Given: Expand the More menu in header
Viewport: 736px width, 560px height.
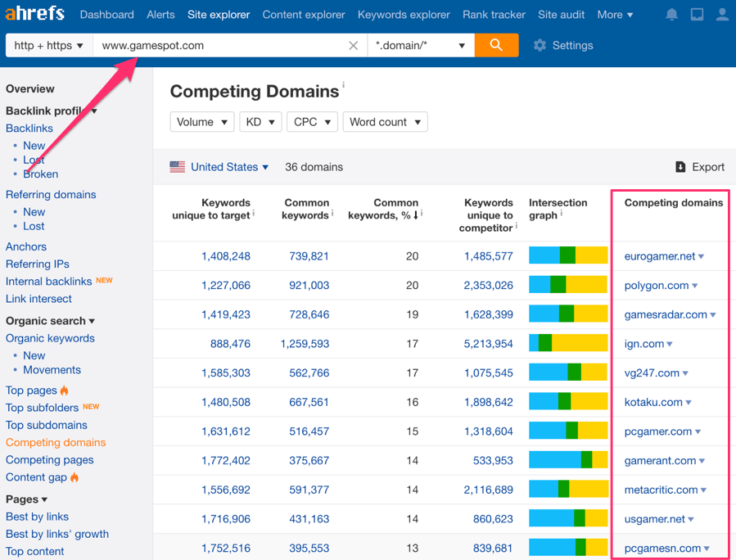Looking at the screenshot, I should (615, 15).
